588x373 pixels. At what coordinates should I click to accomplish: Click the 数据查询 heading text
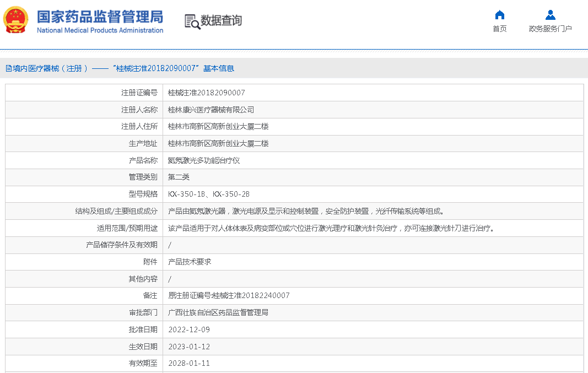click(221, 21)
